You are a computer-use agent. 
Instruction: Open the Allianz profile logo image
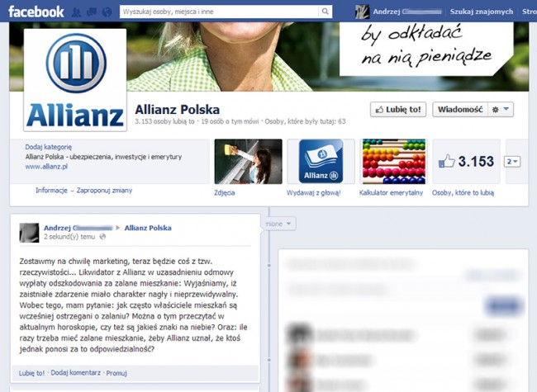tap(75, 80)
